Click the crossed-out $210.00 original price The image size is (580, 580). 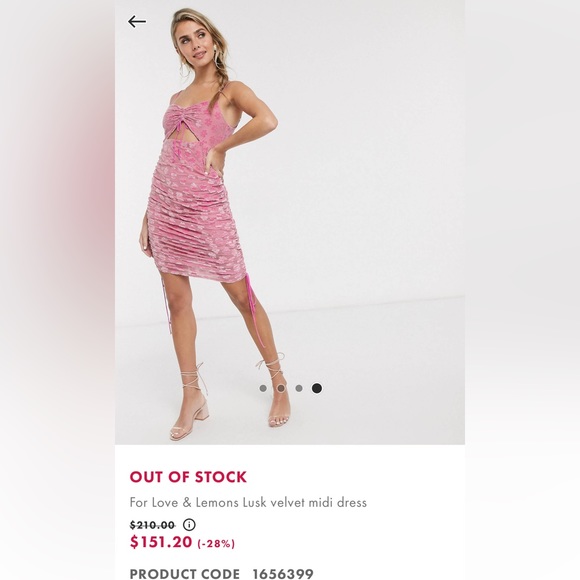pos(152,525)
